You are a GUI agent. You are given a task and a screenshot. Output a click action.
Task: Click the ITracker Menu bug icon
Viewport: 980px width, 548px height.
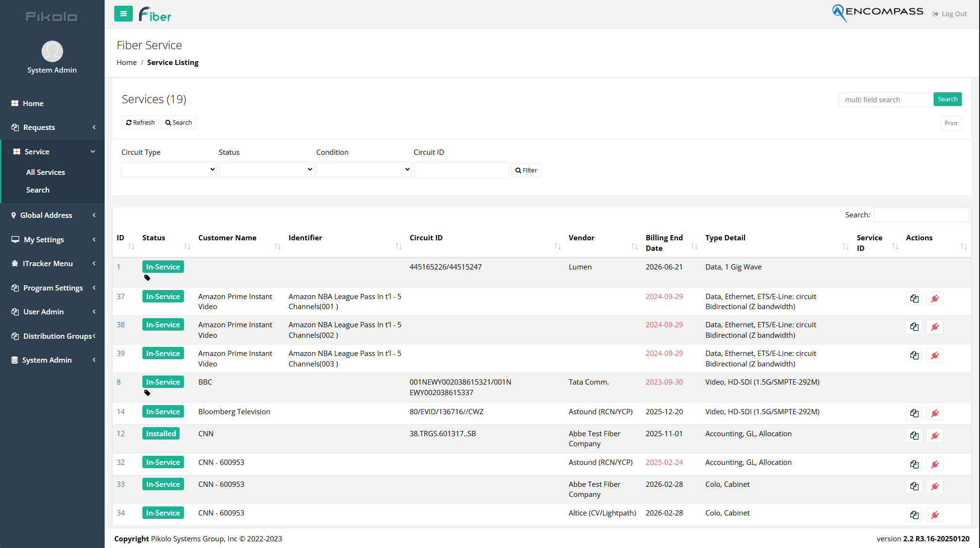[14, 263]
